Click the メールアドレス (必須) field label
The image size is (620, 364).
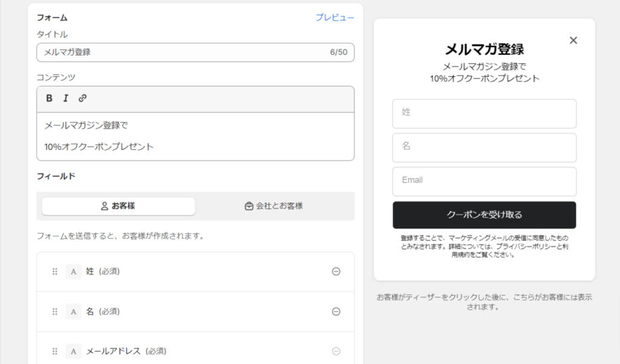coord(126,351)
